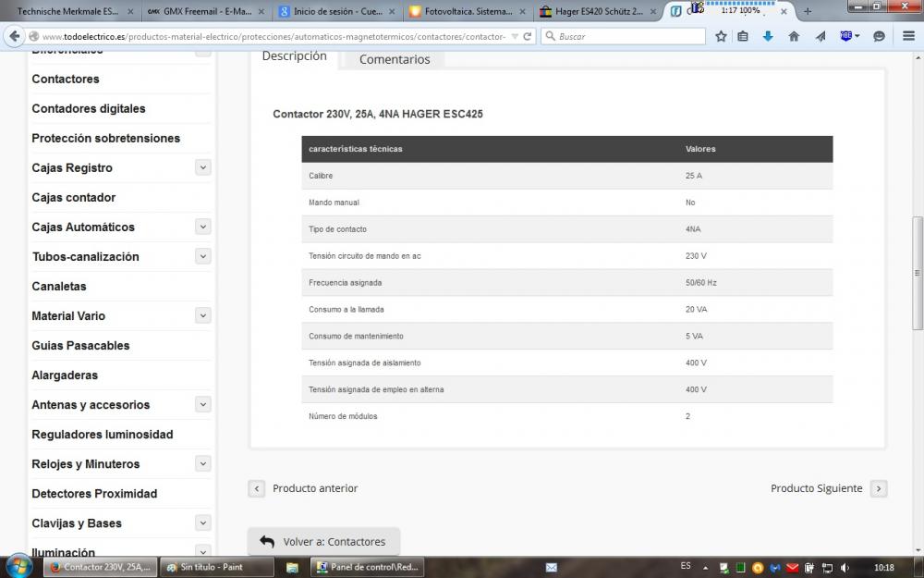Open the Cajas contador category
Viewport: 924px width, 578px height.
[x=74, y=198]
